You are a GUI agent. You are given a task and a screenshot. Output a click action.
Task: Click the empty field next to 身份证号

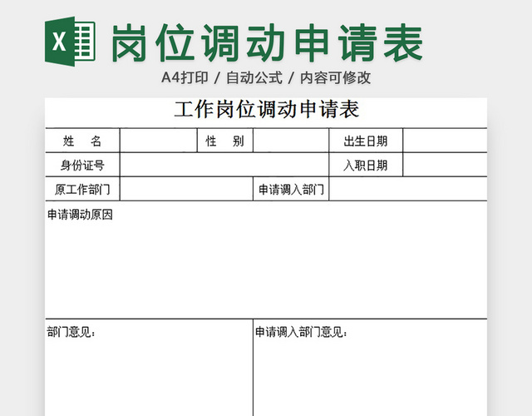[x=224, y=165]
